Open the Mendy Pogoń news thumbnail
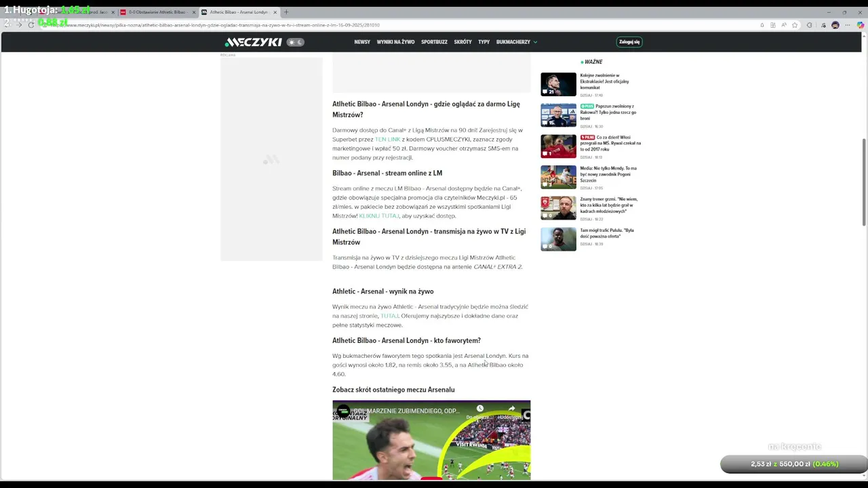The width and height of the screenshot is (868, 488). (558, 177)
